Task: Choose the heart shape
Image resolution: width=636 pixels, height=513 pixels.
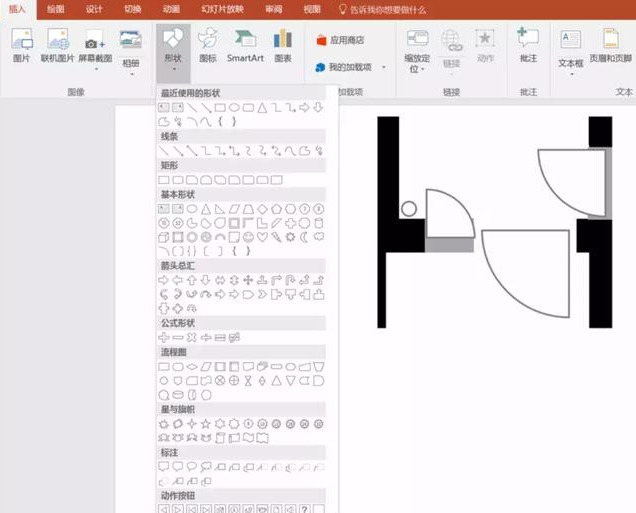Action: pos(262,237)
